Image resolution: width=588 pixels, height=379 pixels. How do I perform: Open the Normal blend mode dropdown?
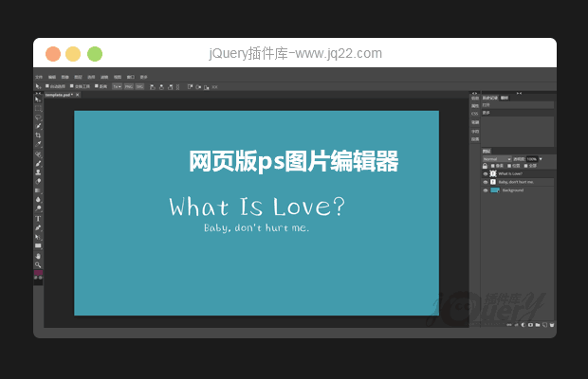pos(496,158)
